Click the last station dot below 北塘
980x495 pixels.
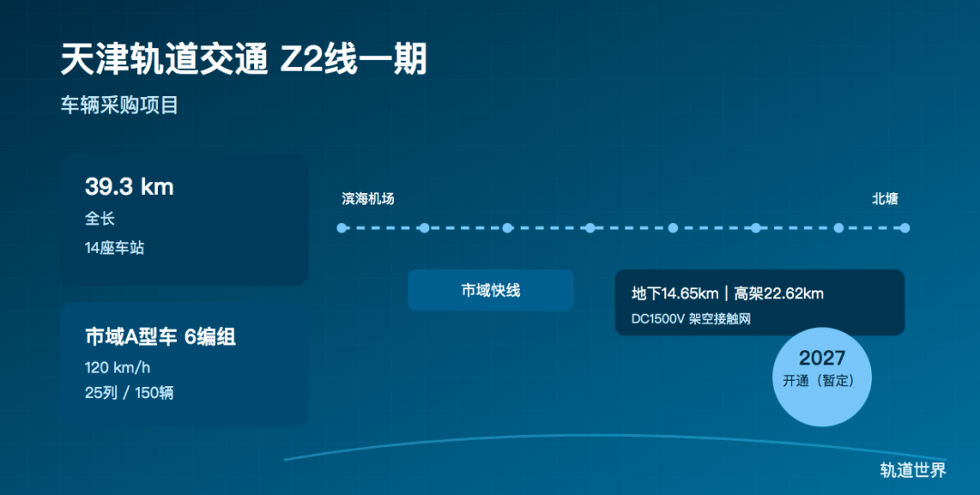coord(905,228)
